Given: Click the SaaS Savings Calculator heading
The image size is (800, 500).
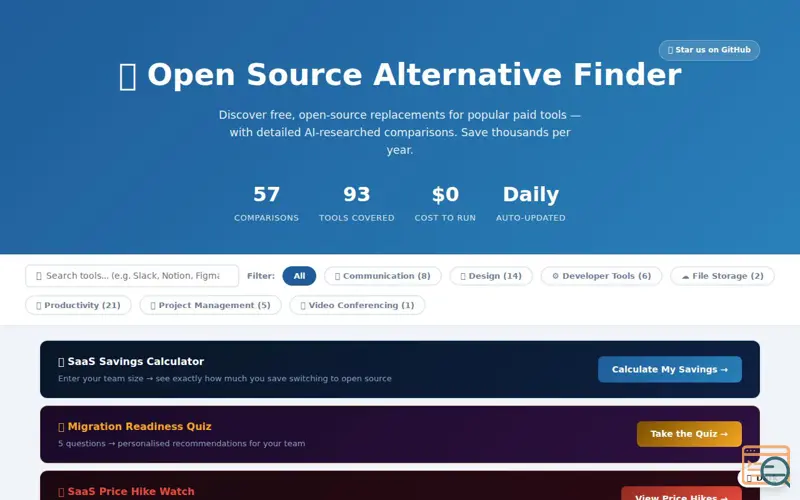Looking at the screenshot, I should 131,361.
